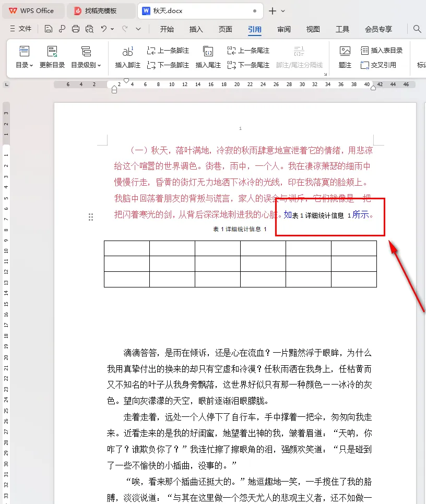This screenshot has width=426, height=504.
Task: Go to 上一条脚注 previous footnote
Action: [168, 51]
